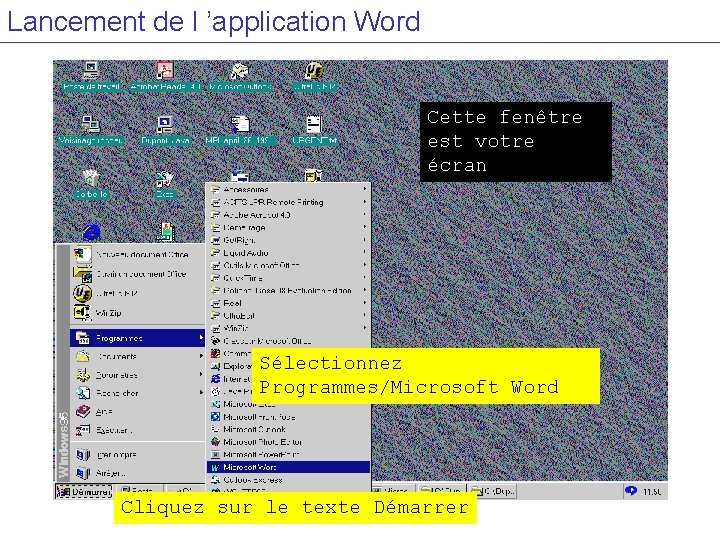This screenshot has height=540, width=720.
Task: Expand the highlighted Programmes entry arrow
Action: [x=201, y=338]
